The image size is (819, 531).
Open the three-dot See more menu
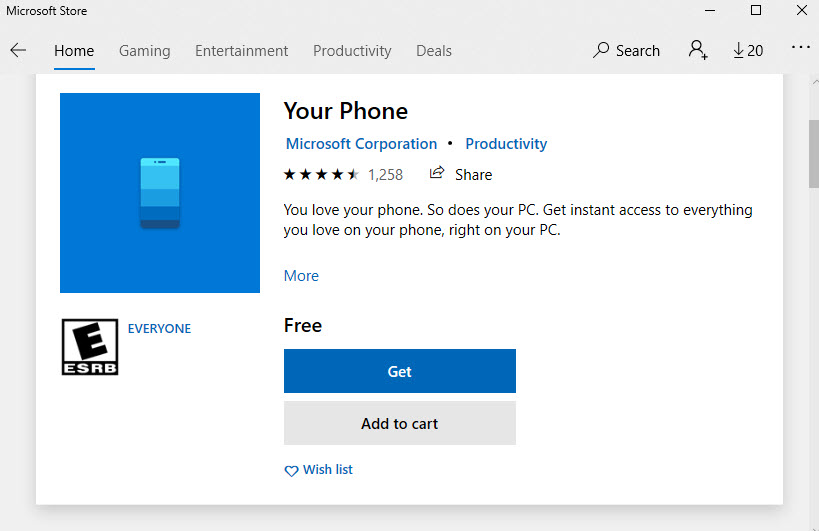[800, 48]
